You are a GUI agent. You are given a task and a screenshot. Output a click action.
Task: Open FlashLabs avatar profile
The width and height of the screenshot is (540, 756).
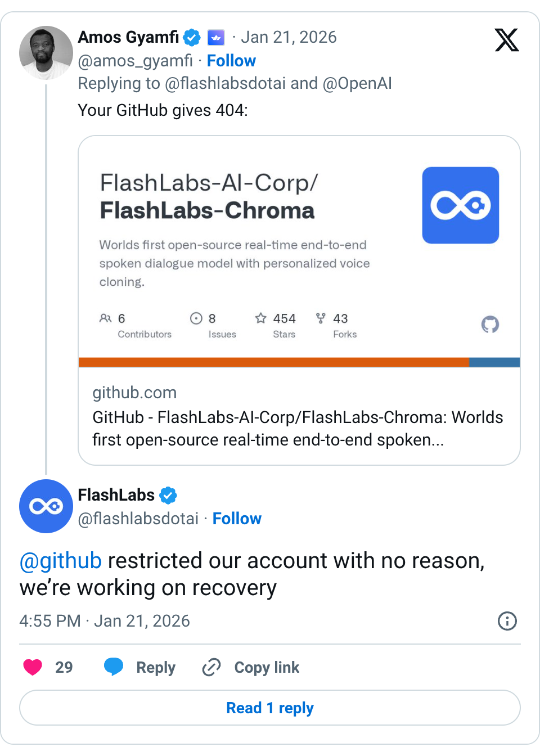46,506
